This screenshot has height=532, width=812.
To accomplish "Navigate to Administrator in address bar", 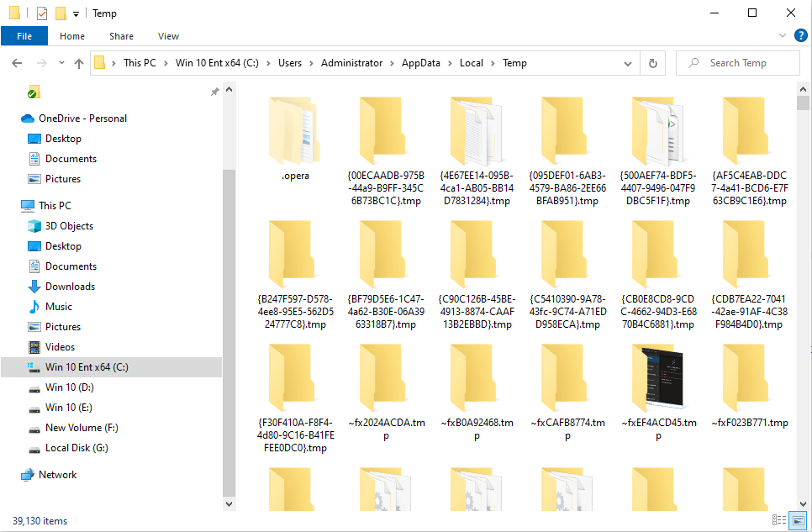I will pyautogui.click(x=351, y=63).
